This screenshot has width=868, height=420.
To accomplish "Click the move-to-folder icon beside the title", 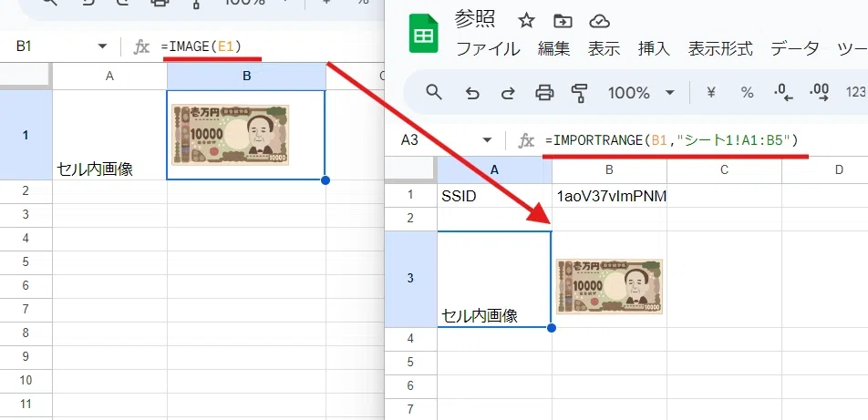I will pyautogui.click(x=563, y=21).
